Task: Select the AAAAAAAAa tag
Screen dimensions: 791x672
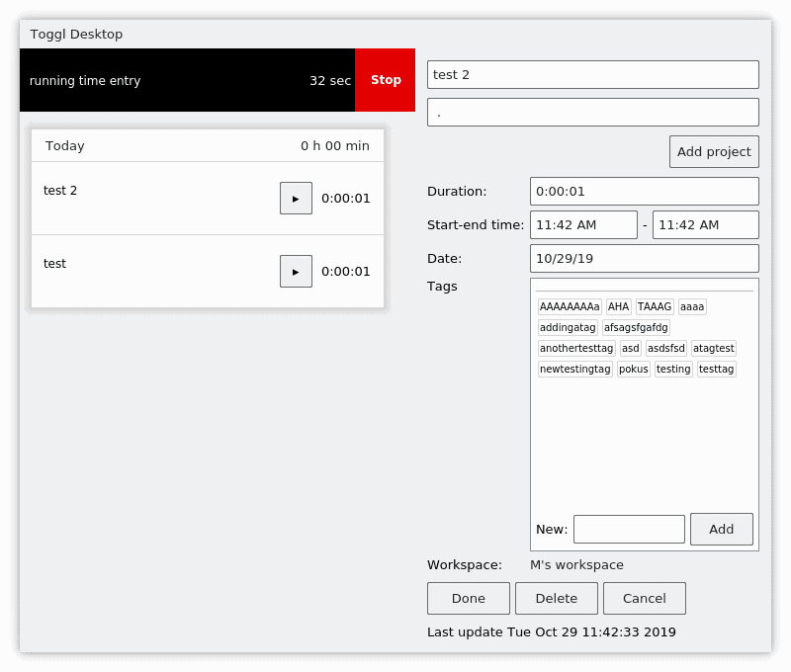Action: click(x=570, y=306)
